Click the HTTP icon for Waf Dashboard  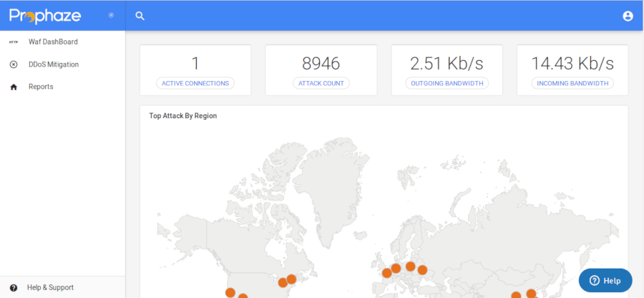coord(13,42)
